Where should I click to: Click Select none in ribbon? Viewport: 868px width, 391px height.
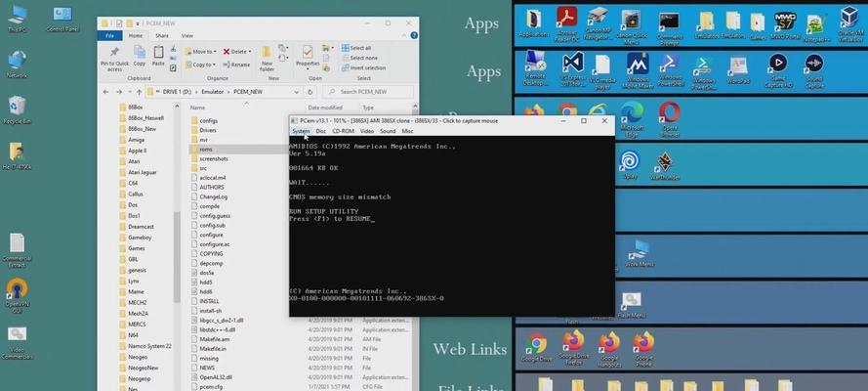(x=358, y=58)
